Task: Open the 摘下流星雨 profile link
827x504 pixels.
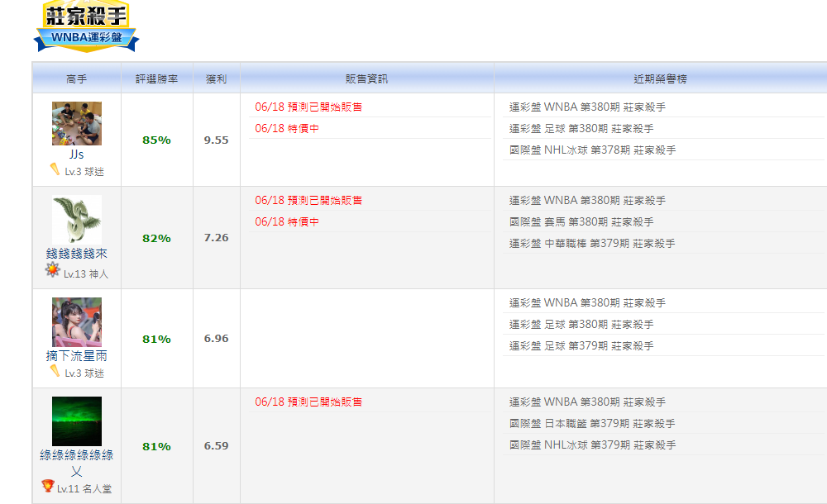Action: pos(76,356)
